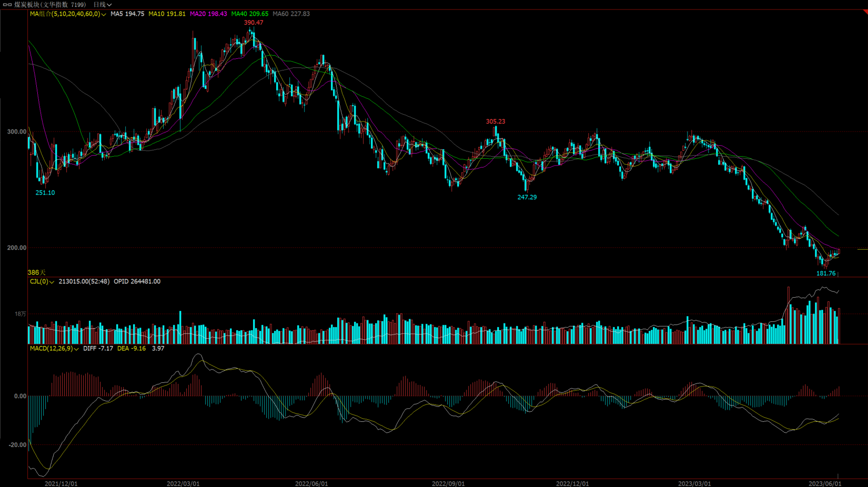This screenshot has width=868, height=487.
Task: Click the 2022/09/01 date marker
Action: pos(448,484)
